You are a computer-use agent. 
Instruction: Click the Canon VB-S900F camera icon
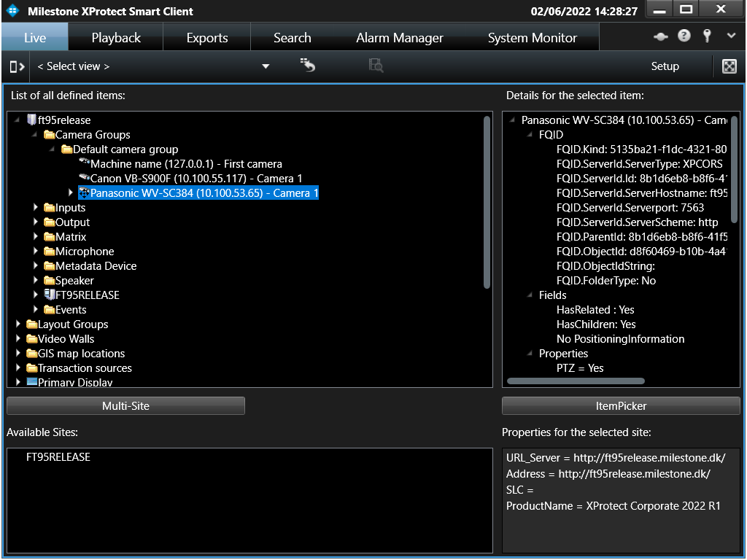point(85,177)
